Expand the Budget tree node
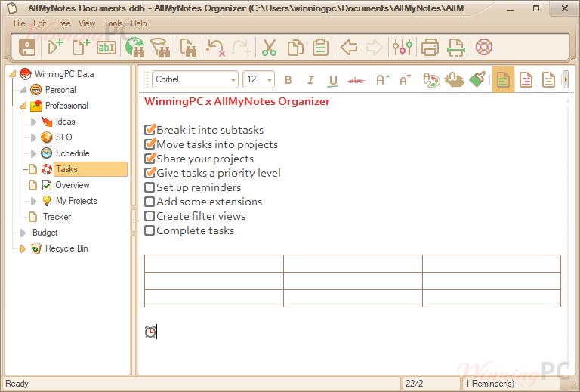 [23, 233]
